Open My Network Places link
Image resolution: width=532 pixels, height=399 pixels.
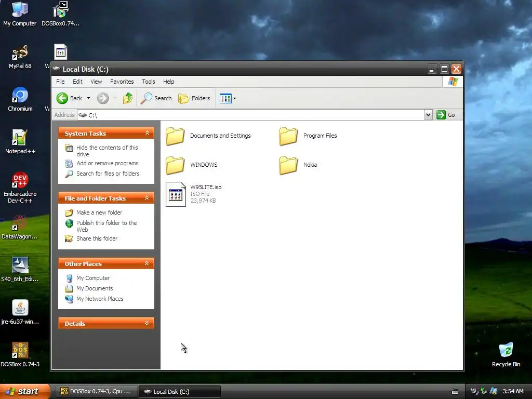pyautogui.click(x=95, y=299)
